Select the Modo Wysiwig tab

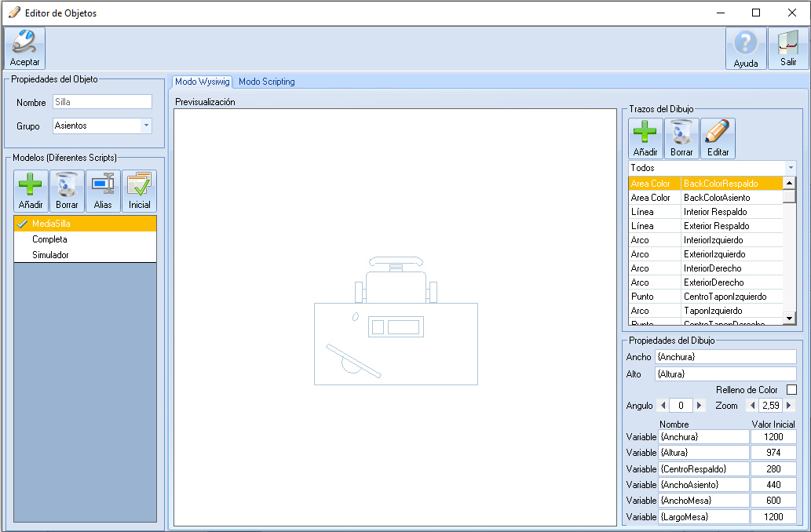click(x=202, y=82)
